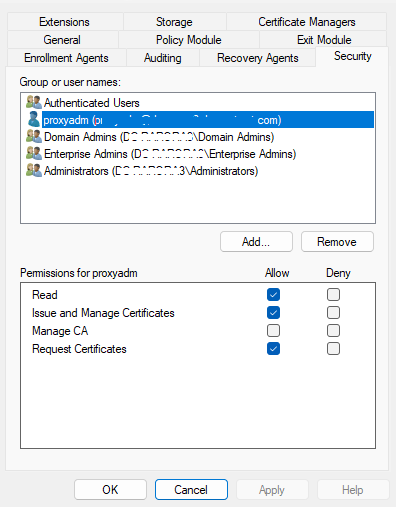Enable Allow for Manage CA
396x507 pixels.
273,331
